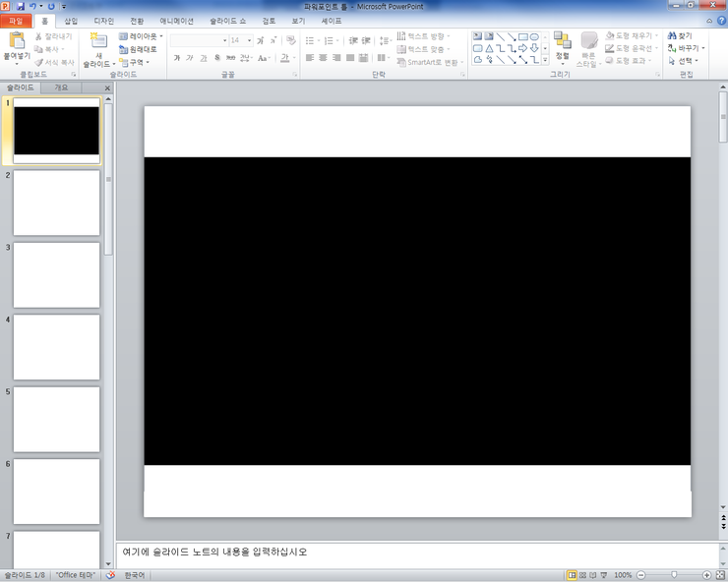Screen dimensions: 728x582
Task: Open the Section (구역) dropdown
Action: pos(134,62)
